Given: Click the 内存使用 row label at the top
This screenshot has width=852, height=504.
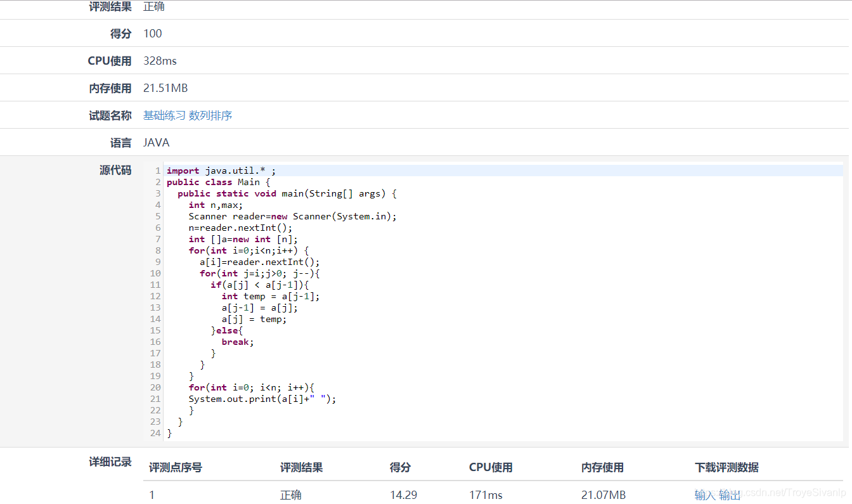Looking at the screenshot, I should pos(110,88).
